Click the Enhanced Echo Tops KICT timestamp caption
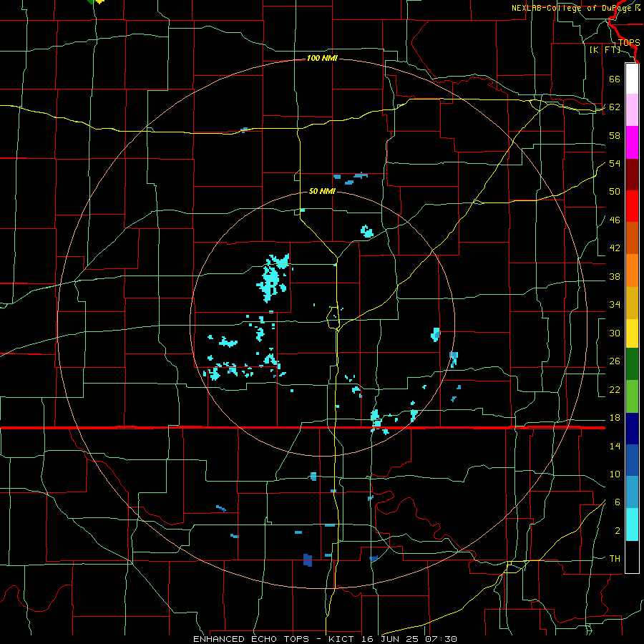Screen dimensions: 644x644 click(x=325, y=639)
